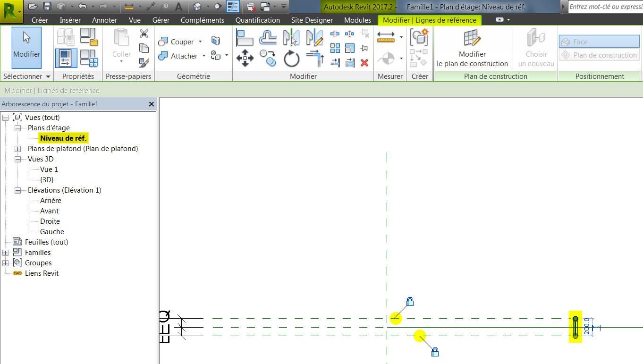
Task: Toggle the EQ equality constraint label
Action: click(165, 326)
